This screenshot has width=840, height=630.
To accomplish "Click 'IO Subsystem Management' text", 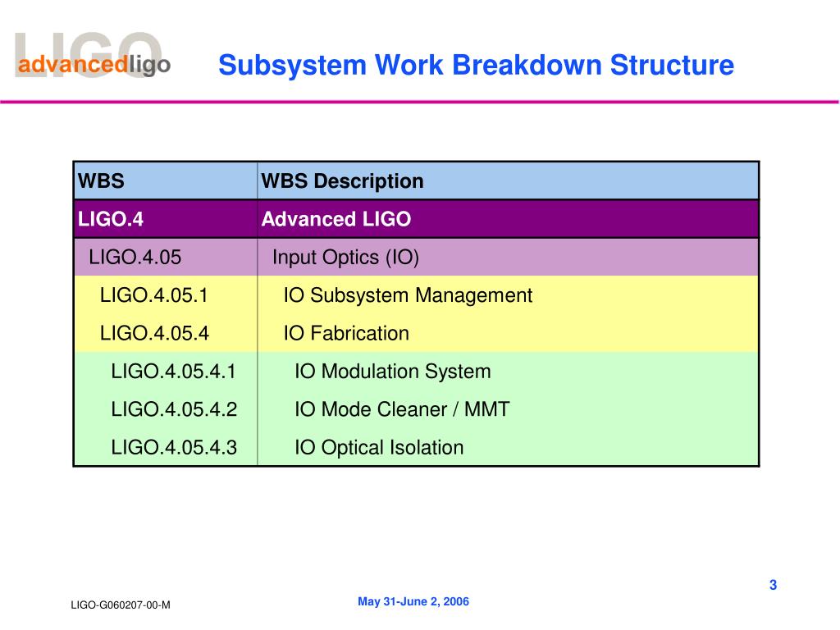I will coord(408,295).
